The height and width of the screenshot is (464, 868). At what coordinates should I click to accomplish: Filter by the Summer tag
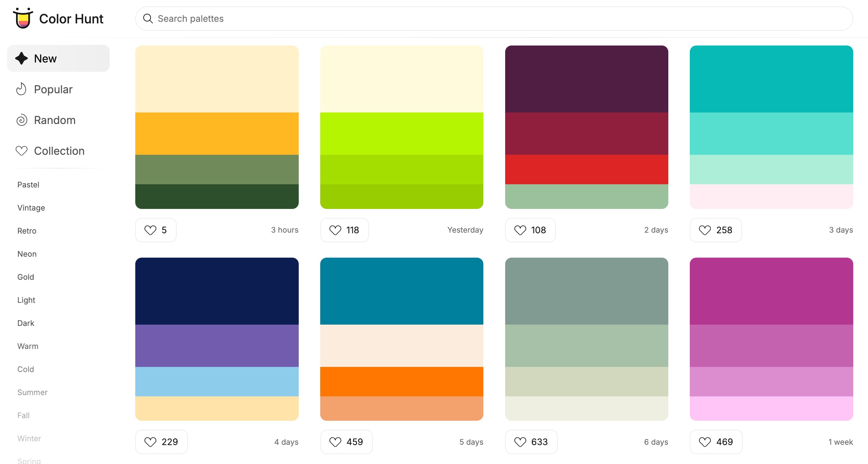point(32,392)
